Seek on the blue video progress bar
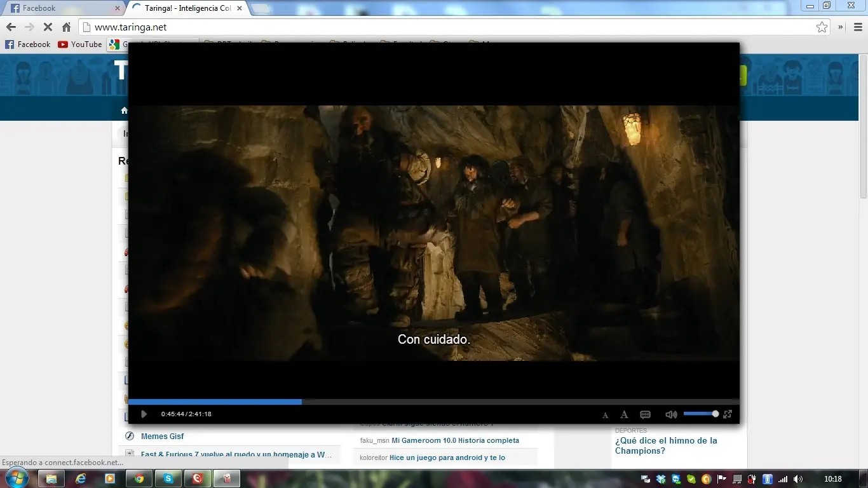This screenshot has width=868, height=488. (215, 402)
